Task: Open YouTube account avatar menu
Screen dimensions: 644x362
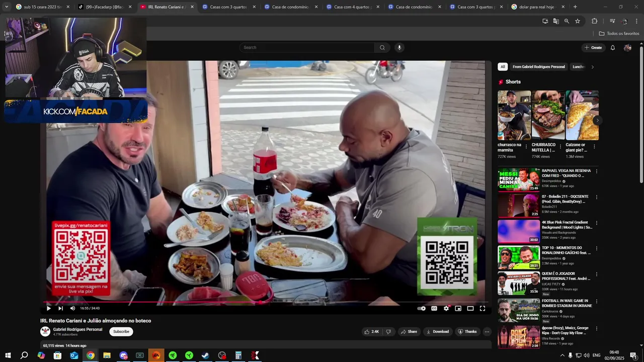Action: pos(627,48)
